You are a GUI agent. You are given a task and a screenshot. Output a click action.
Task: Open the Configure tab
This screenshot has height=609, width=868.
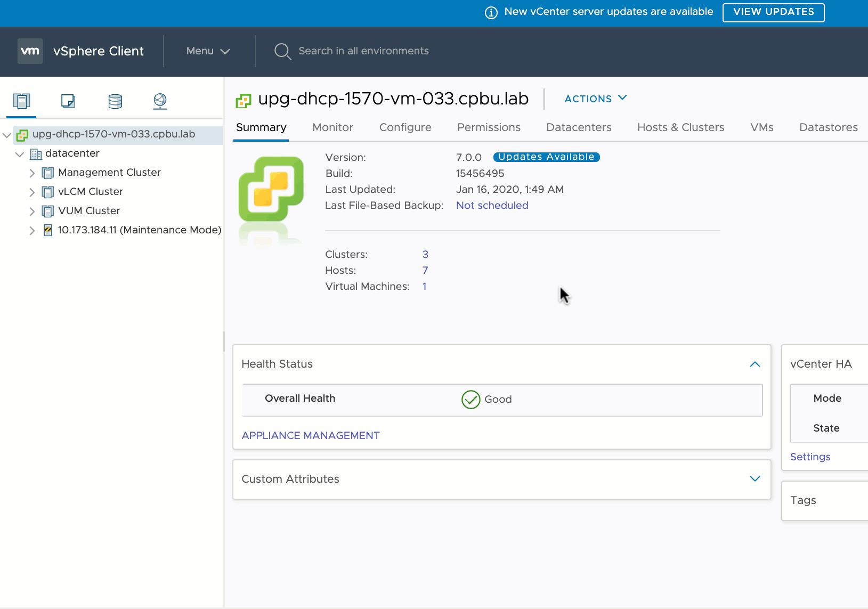[x=405, y=127]
